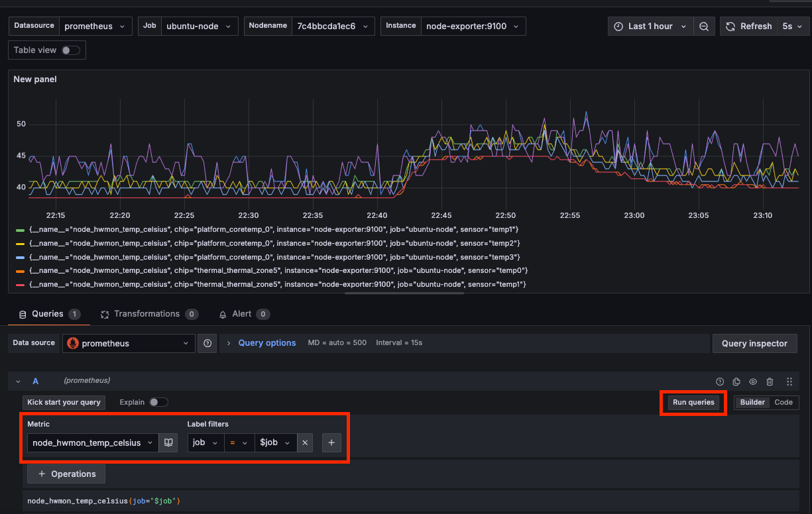
Task: Open the Job variable dropdown
Action: (x=200, y=26)
